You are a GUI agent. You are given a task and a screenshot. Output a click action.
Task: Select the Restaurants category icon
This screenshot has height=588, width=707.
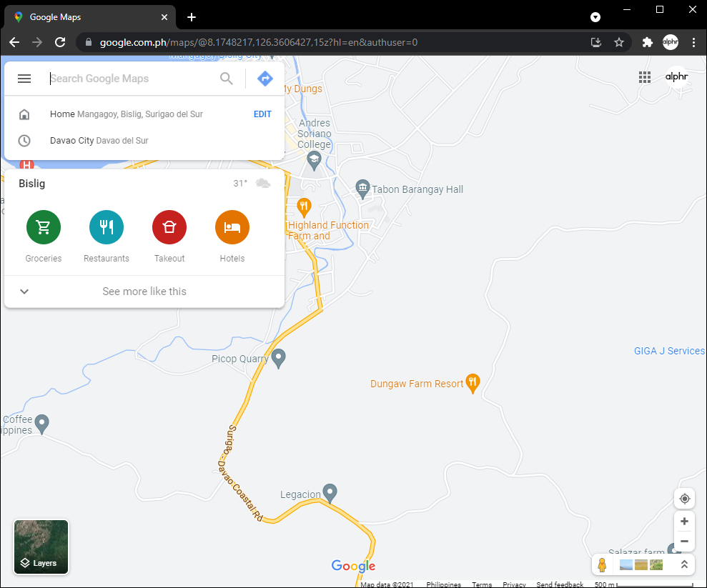click(107, 227)
